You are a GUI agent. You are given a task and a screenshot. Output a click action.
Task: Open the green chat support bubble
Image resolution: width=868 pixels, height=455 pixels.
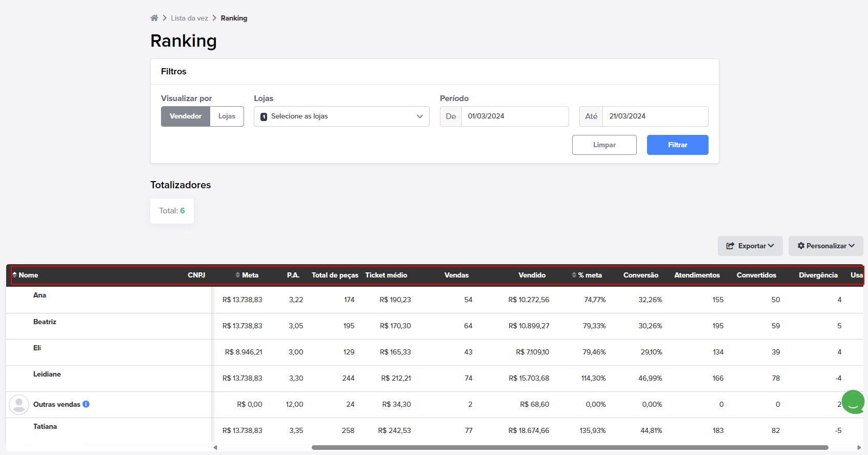853,402
